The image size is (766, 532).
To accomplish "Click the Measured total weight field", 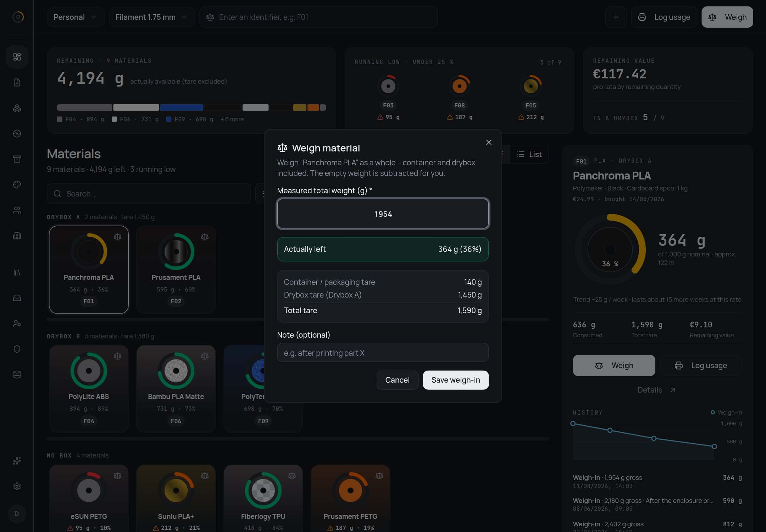I will point(383,214).
